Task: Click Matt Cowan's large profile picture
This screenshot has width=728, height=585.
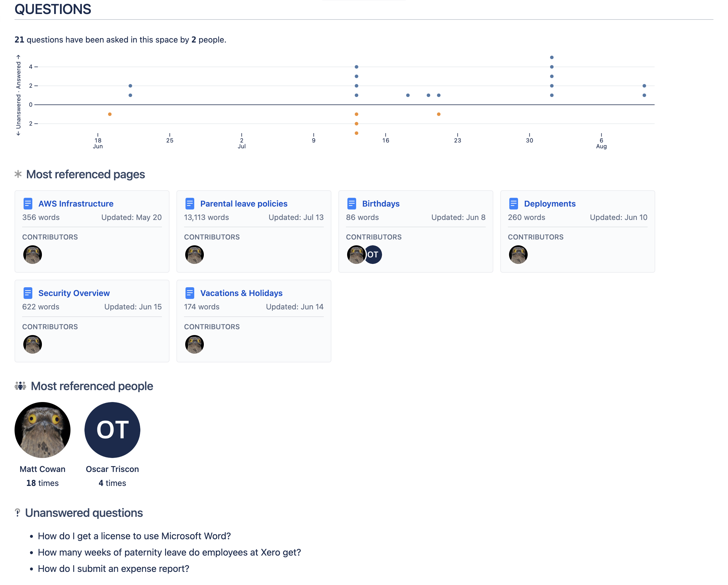Action: point(43,430)
